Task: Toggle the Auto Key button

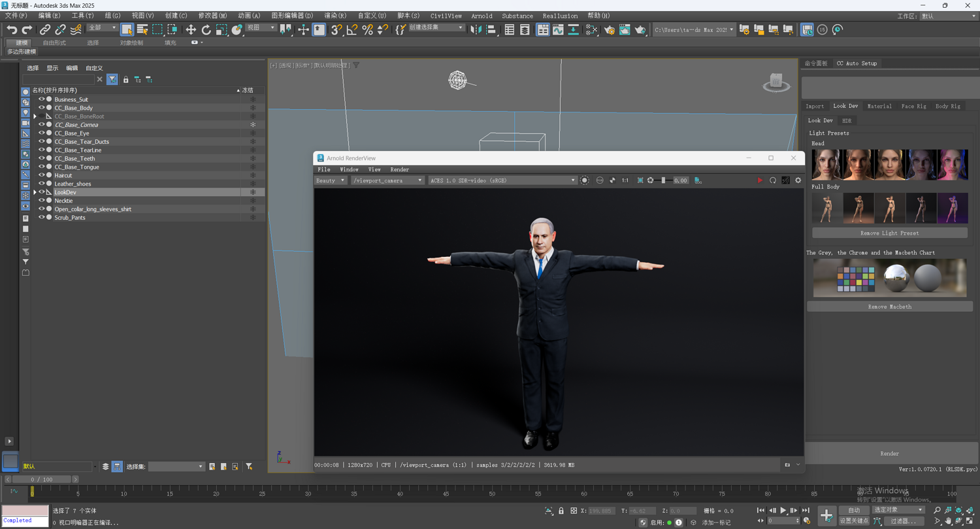Action: [x=854, y=510]
